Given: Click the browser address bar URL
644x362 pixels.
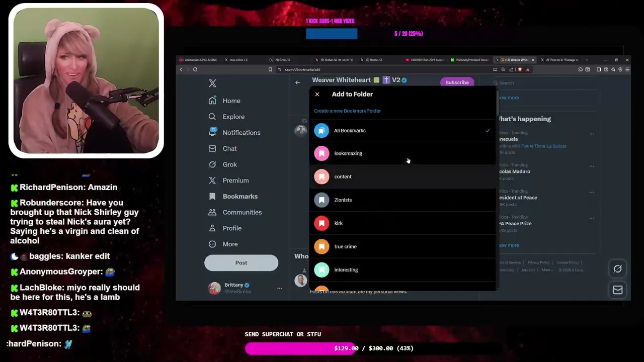Looking at the screenshot, I should [x=302, y=69].
